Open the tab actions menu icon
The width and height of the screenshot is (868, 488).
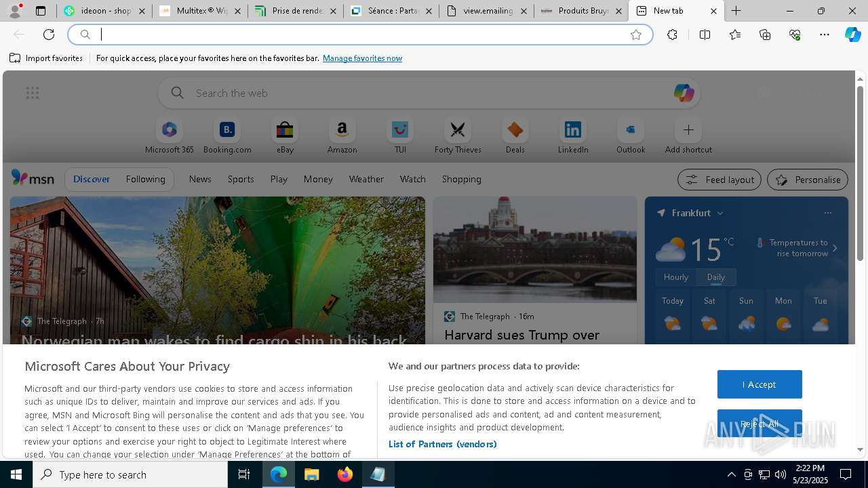41,11
